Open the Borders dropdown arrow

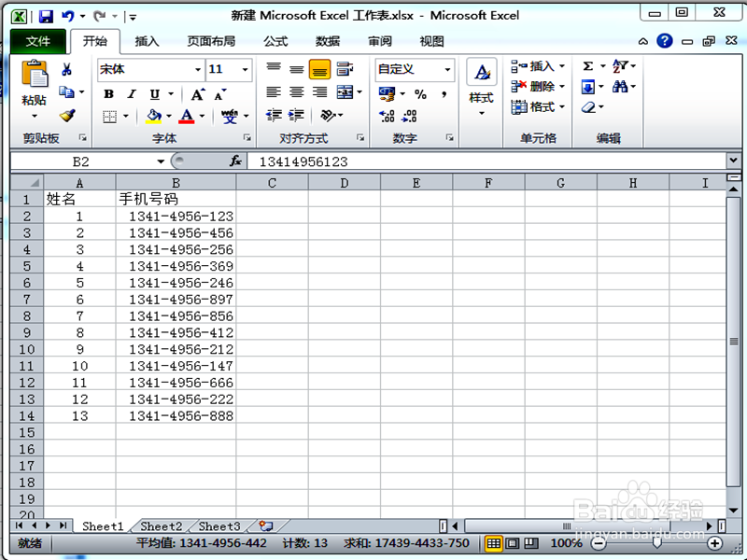tap(126, 116)
